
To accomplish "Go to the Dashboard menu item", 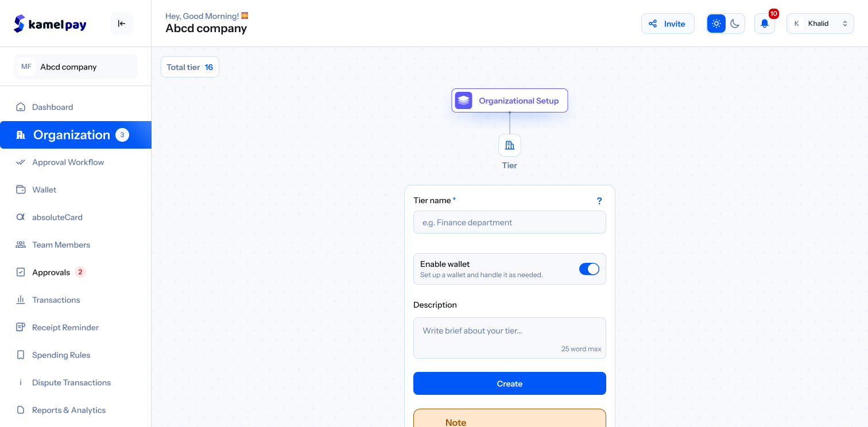I will pyautogui.click(x=53, y=107).
